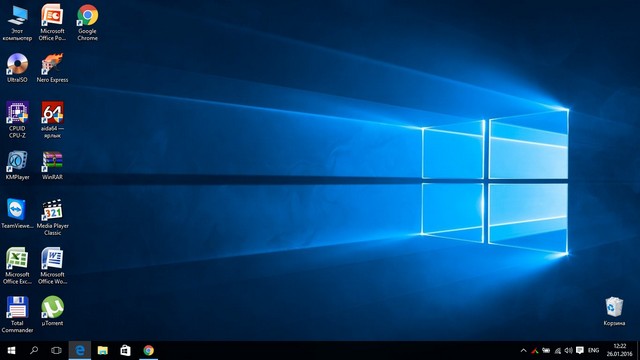Image resolution: width=640 pixels, height=360 pixels.
Task: Switch the ENG input language indicator
Action: [x=593, y=350]
